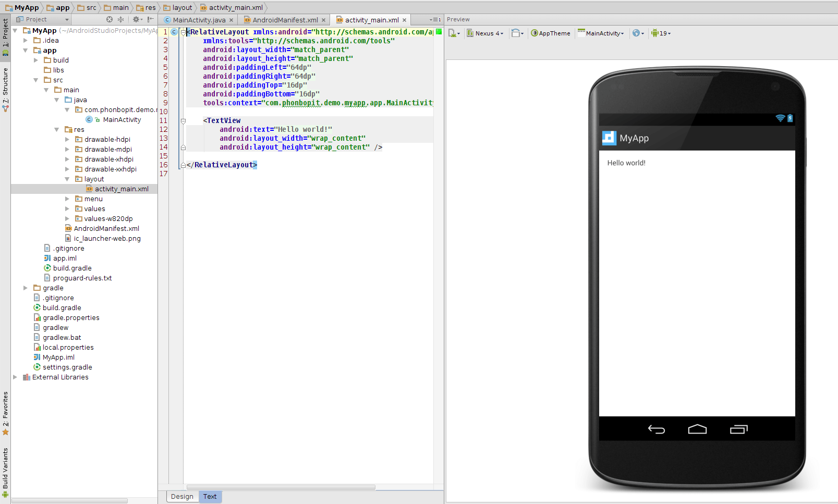Viewport: 838px width, 504px height.
Task: Click the Collapse All icon in Project panel
Action: point(121,19)
